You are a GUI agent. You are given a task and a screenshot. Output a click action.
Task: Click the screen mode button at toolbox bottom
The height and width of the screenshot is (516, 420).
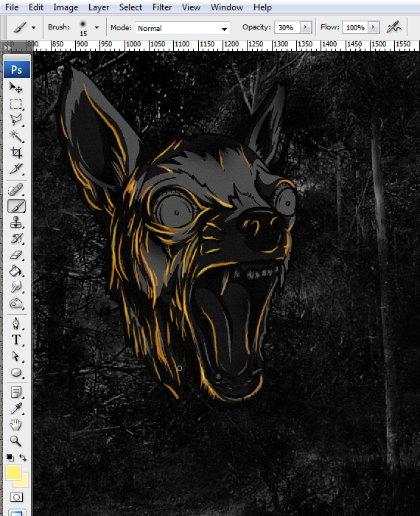click(16, 513)
